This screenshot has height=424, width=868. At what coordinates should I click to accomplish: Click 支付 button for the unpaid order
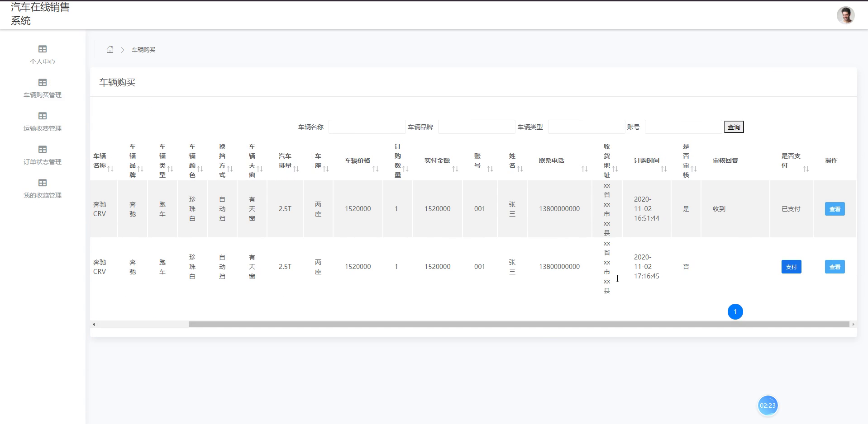pyautogui.click(x=792, y=267)
